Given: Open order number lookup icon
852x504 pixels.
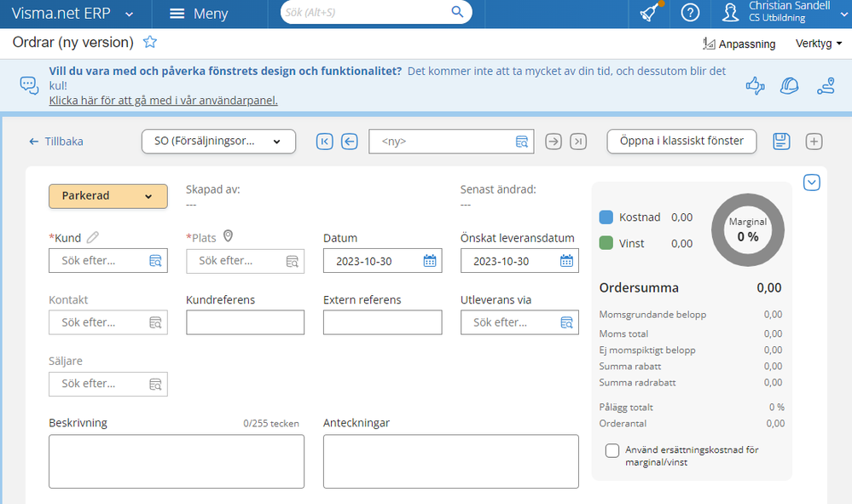Looking at the screenshot, I should (522, 142).
